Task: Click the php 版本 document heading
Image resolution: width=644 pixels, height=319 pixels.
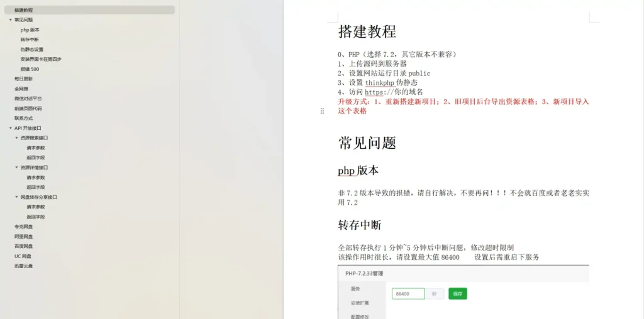Action: point(358,171)
